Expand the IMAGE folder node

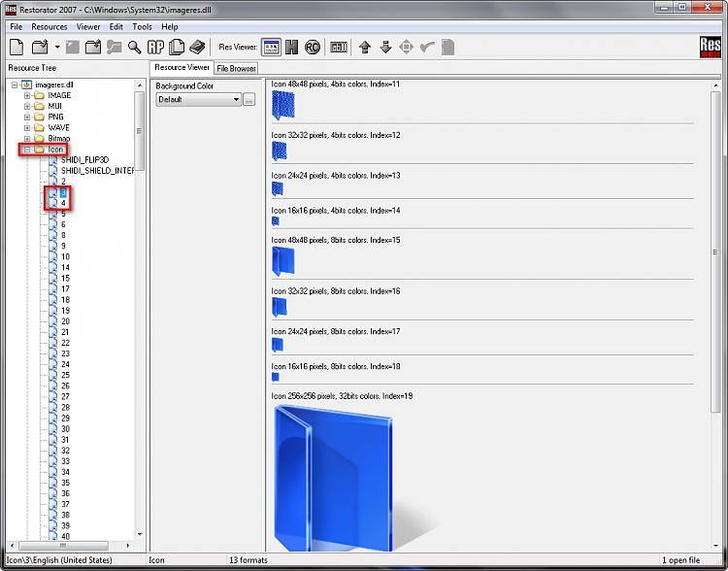click(x=27, y=96)
